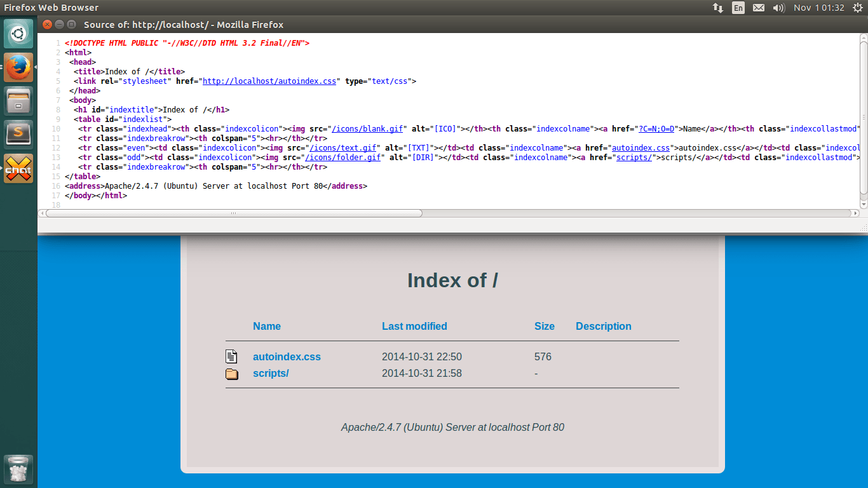Close the page source window
868x488 pixels.
click(47, 25)
